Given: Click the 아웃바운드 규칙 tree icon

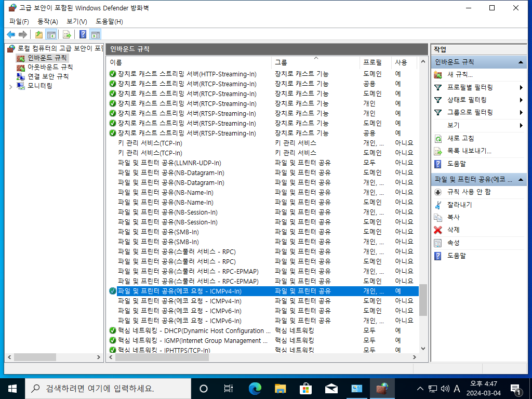Looking at the screenshot, I should click(21, 67).
